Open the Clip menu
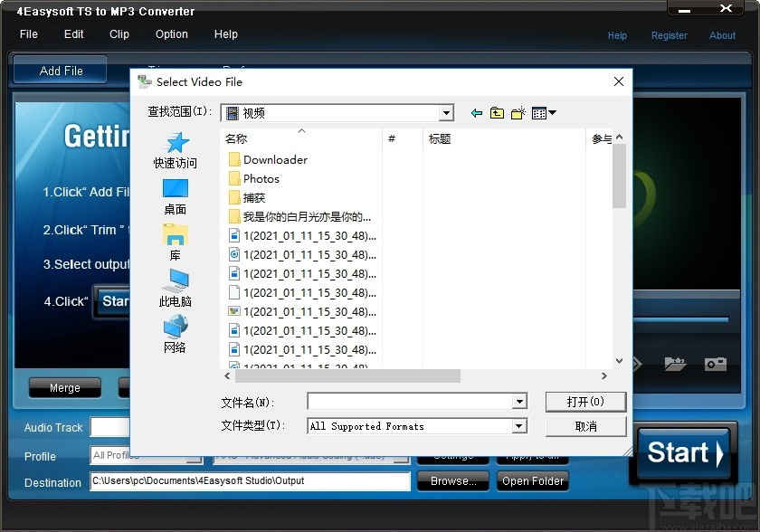 pyautogui.click(x=119, y=34)
